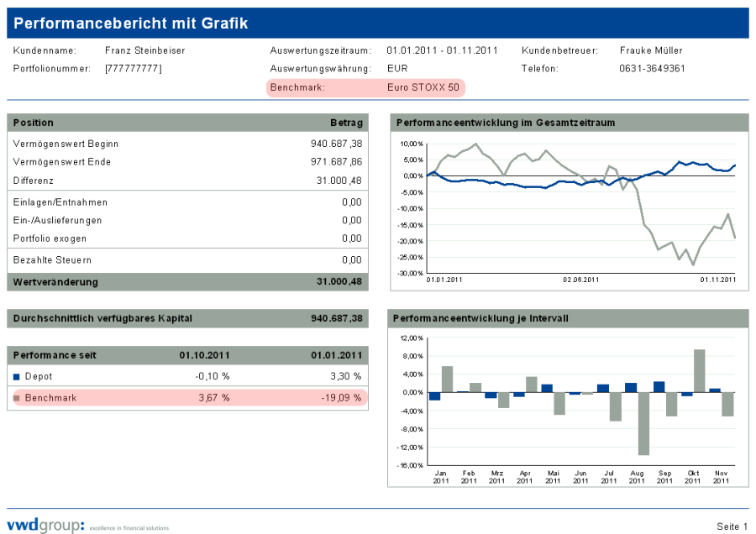Click the Jan 2011 axis label in bar chart

441,477
